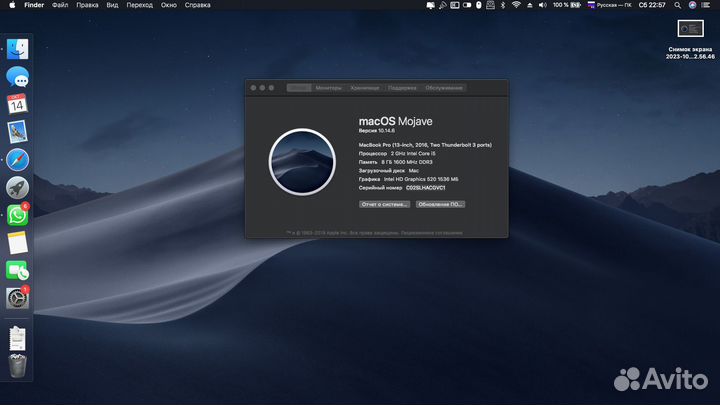Click the volume speaker icon

pyautogui.click(x=542, y=5)
